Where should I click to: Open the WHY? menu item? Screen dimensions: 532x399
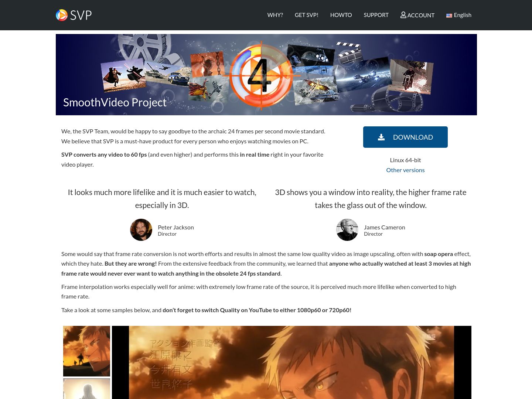tap(275, 15)
